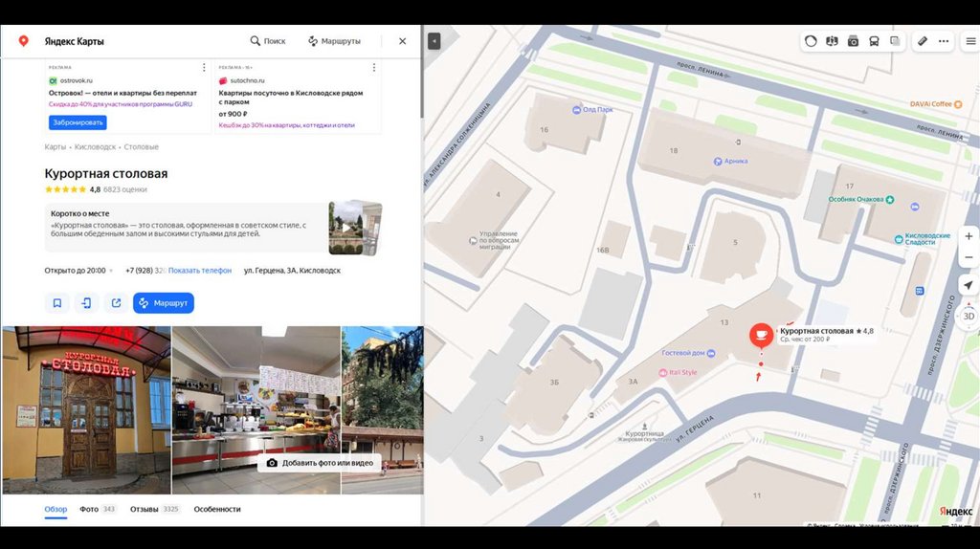Click the Курортница sculpture marker
The width and height of the screenshot is (980, 549).
644,427
